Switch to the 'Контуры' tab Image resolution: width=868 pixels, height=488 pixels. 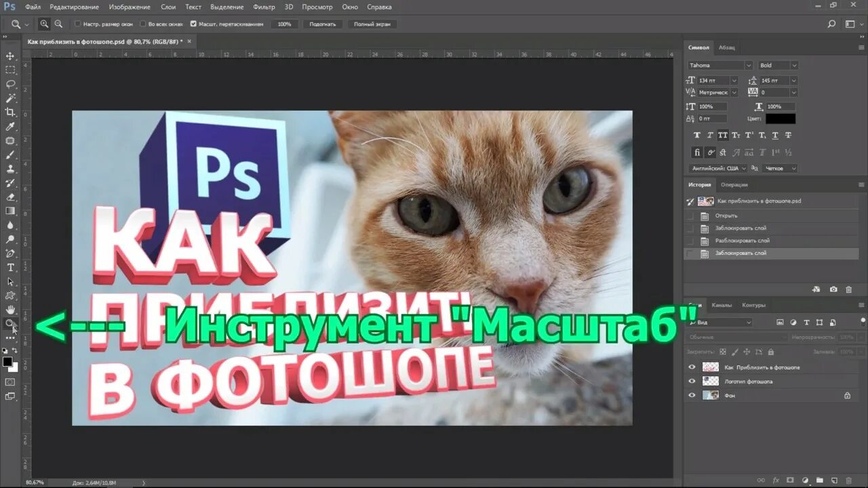click(753, 305)
